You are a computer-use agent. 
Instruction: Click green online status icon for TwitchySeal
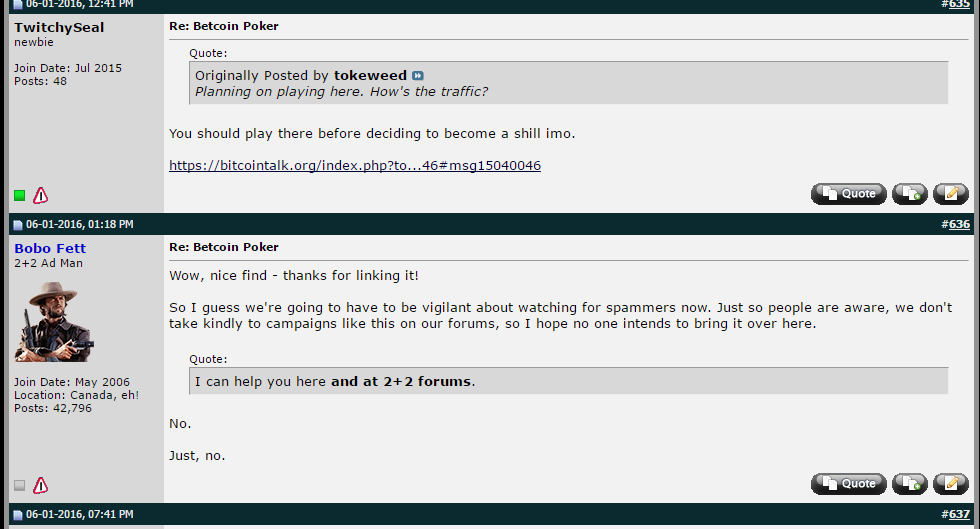pyautogui.click(x=19, y=196)
